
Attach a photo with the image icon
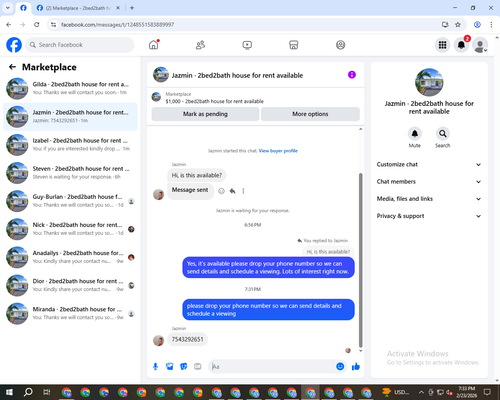(x=170, y=367)
